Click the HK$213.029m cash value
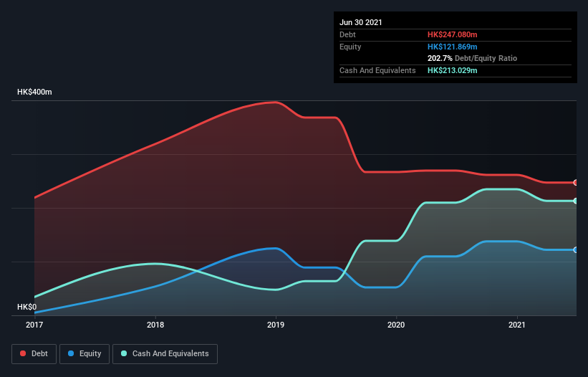588x377 pixels. 452,70
